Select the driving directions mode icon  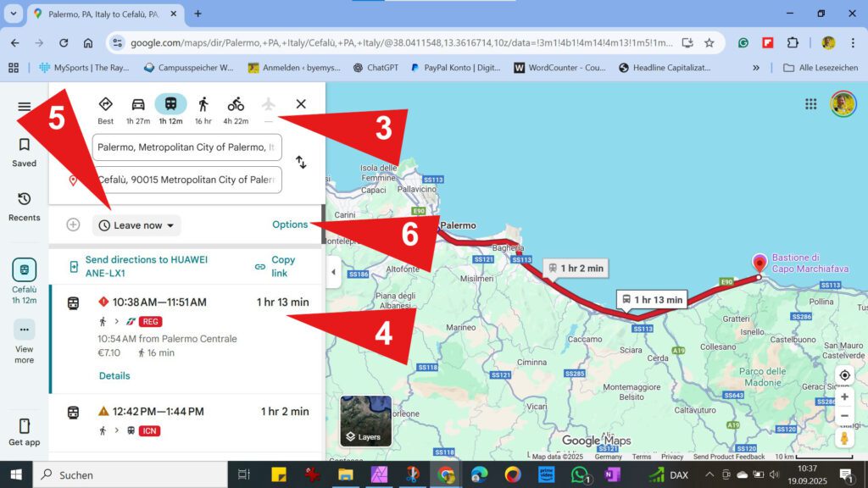pyautogui.click(x=138, y=103)
